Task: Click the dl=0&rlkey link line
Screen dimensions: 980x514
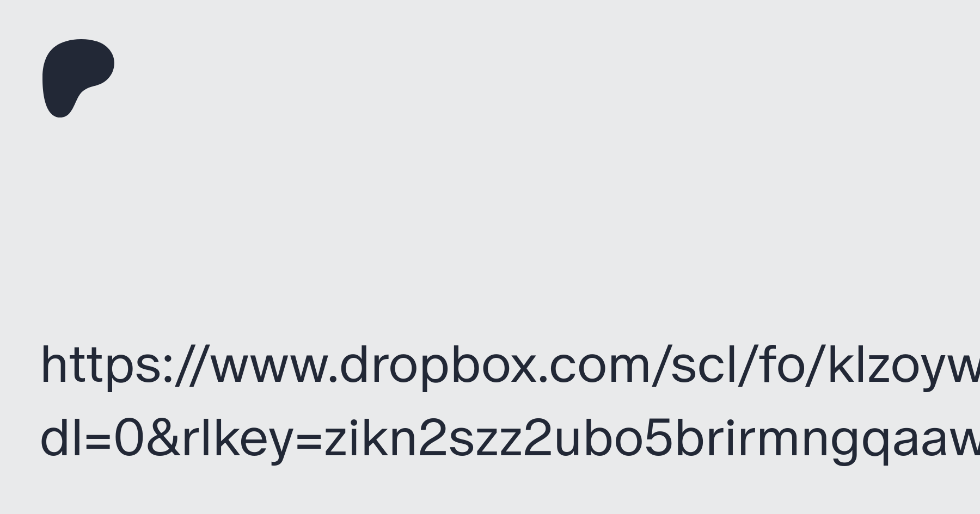Action: point(510,439)
